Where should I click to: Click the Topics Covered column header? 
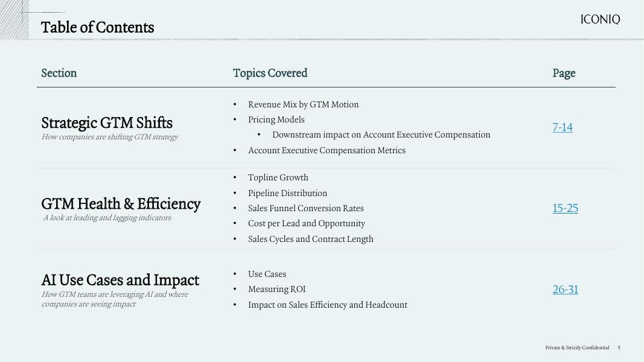point(270,73)
